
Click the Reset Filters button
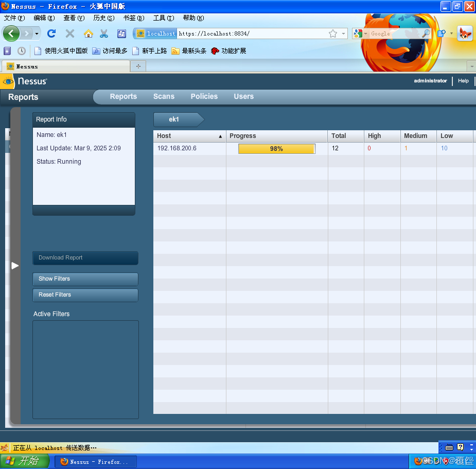85,294
